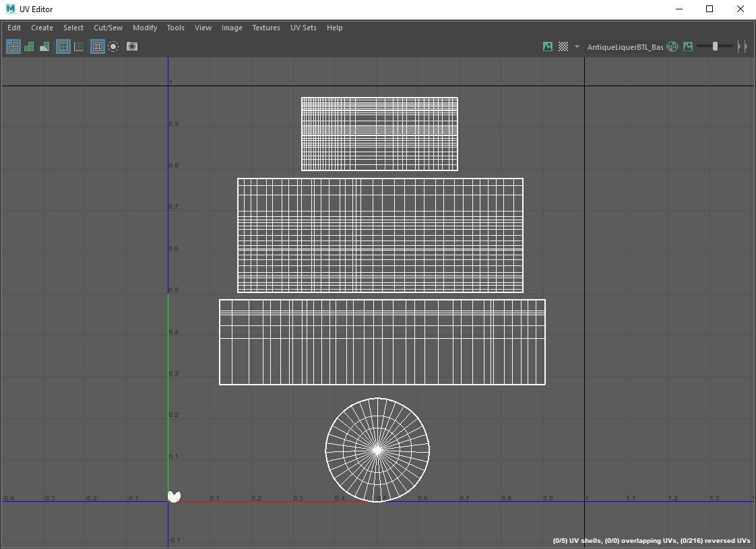The width and height of the screenshot is (756, 549).
Task: Click the Maya logo in title bar
Action: pyautogui.click(x=10, y=9)
